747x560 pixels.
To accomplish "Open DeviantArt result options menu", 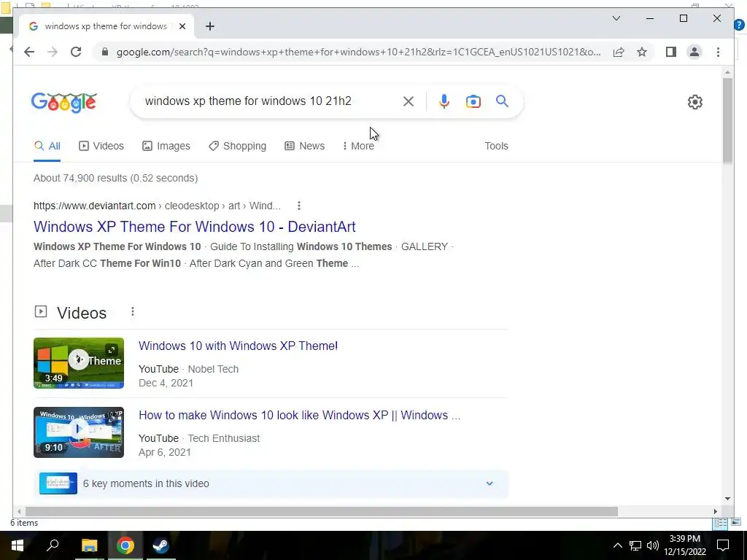I will [x=298, y=206].
